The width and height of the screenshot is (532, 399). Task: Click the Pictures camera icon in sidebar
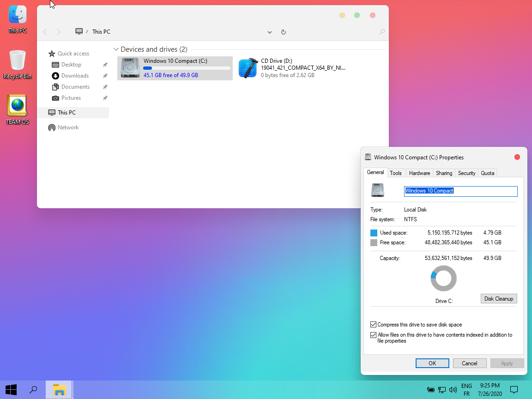coord(55,98)
